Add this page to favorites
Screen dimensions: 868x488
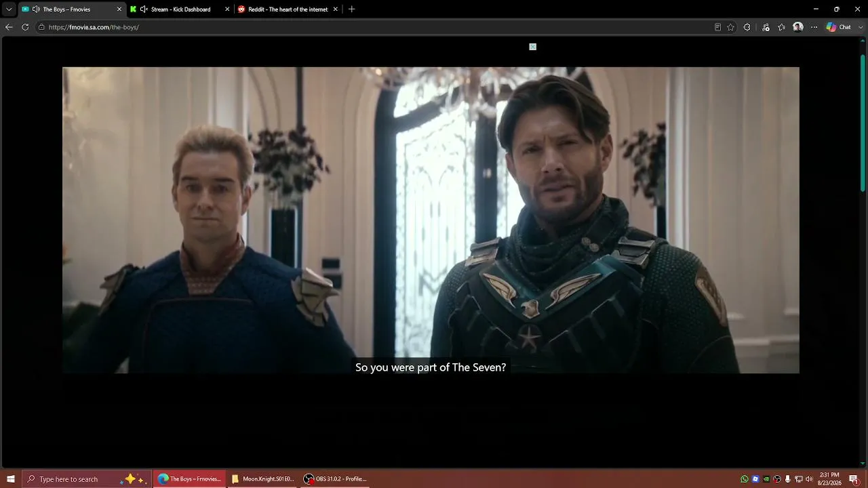tap(730, 27)
